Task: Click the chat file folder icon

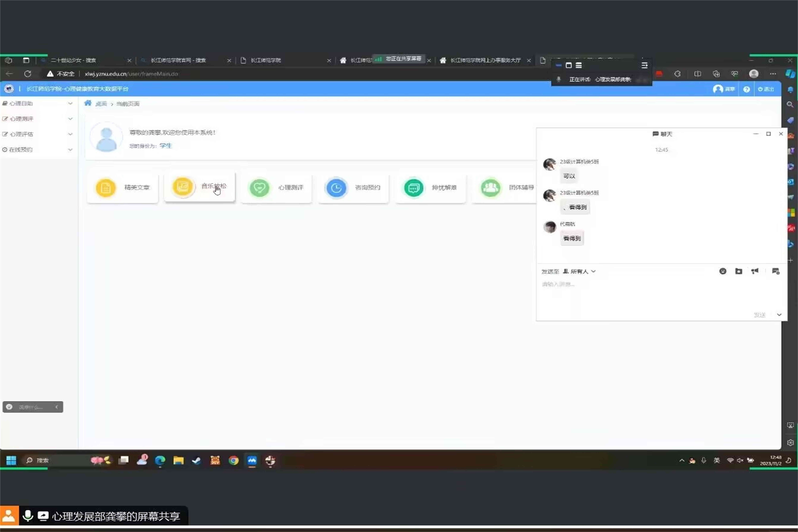Action: [739, 271]
